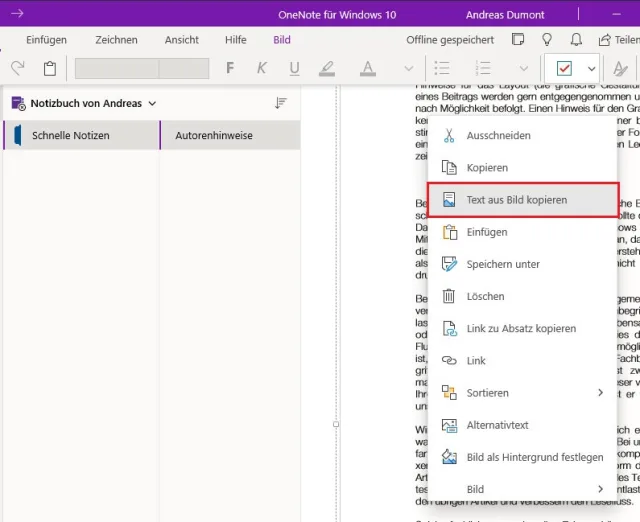The height and width of the screenshot is (522, 640).
Task: Click the font color icon
Action: (x=367, y=68)
